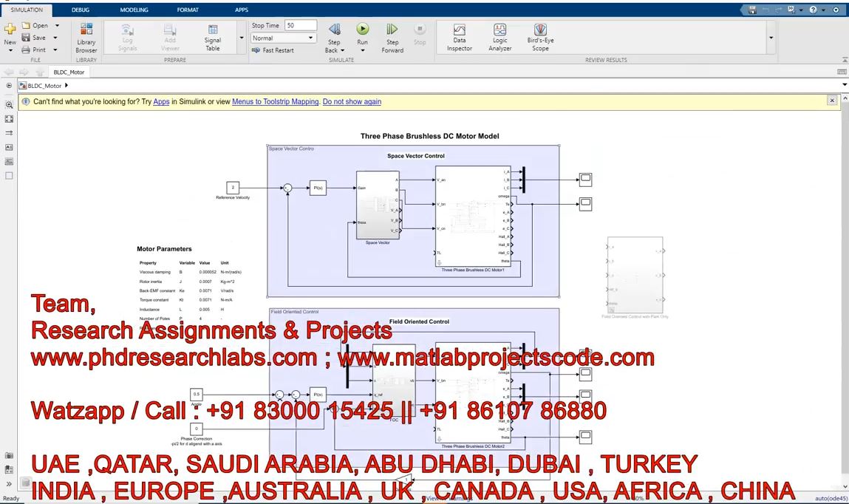The width and height of the screenshot is (849, 504).
Task: Switch to the FORMAT tab
Action: pos(188,10)
